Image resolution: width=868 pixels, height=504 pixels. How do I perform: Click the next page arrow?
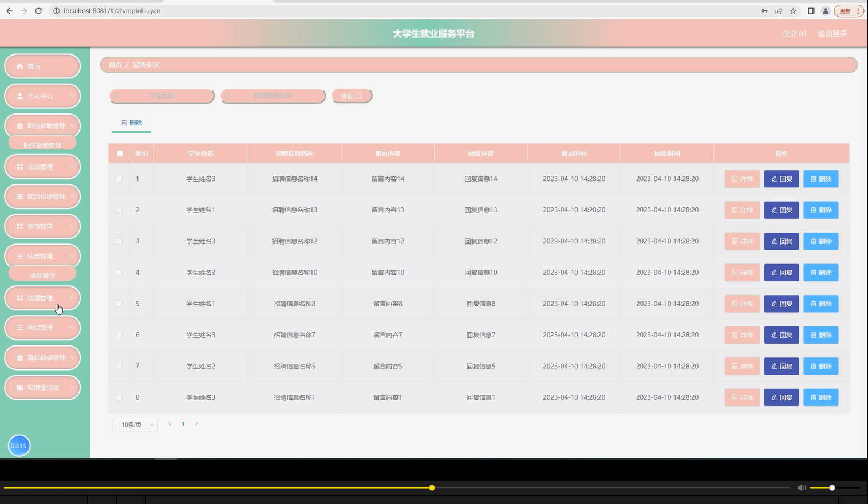click(x=196, y=424)
